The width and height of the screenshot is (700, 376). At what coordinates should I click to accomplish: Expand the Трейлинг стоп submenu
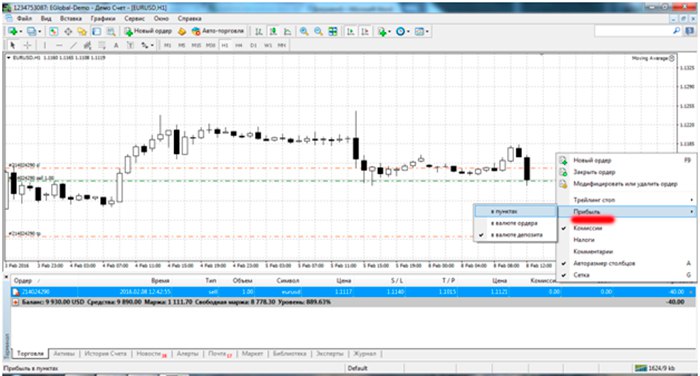[x=625, y=200]
